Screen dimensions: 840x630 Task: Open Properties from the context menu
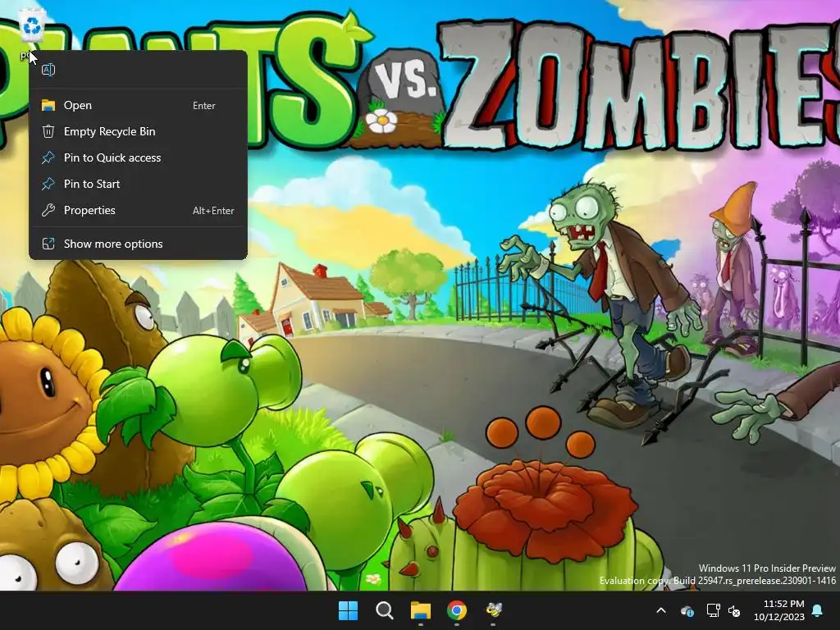pos(138,210)
